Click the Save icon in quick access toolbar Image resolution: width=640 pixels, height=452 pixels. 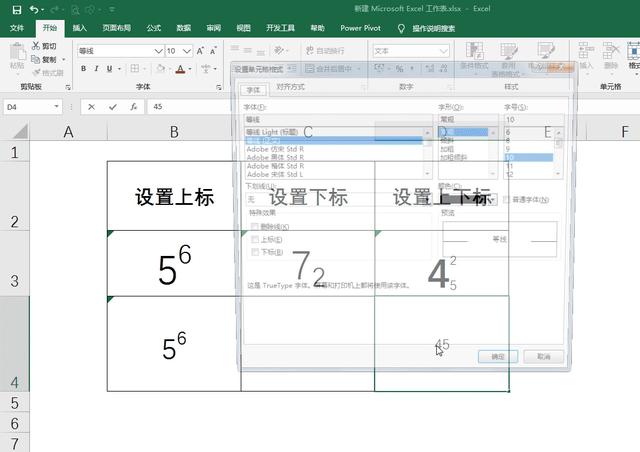15,9
